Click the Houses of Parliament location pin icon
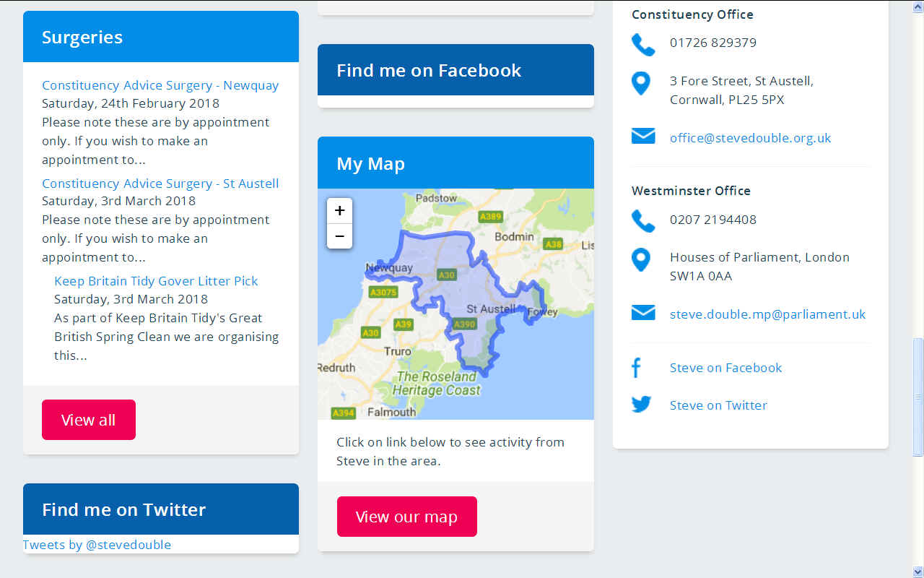924x578 pixels. coord(641,260)
